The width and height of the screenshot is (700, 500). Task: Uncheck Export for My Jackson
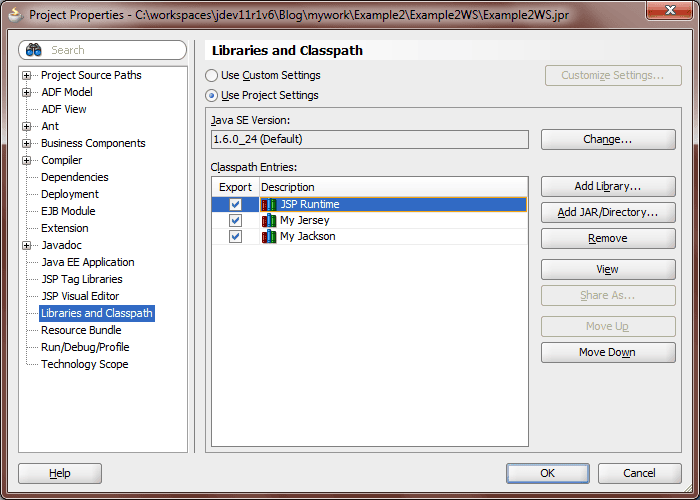(x=235, y=237)
